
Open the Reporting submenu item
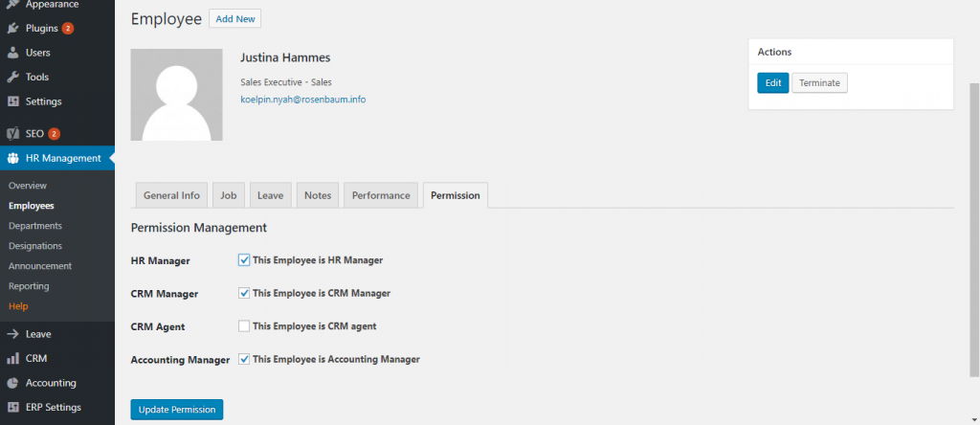pyautogui.click(x=29, y=286)
